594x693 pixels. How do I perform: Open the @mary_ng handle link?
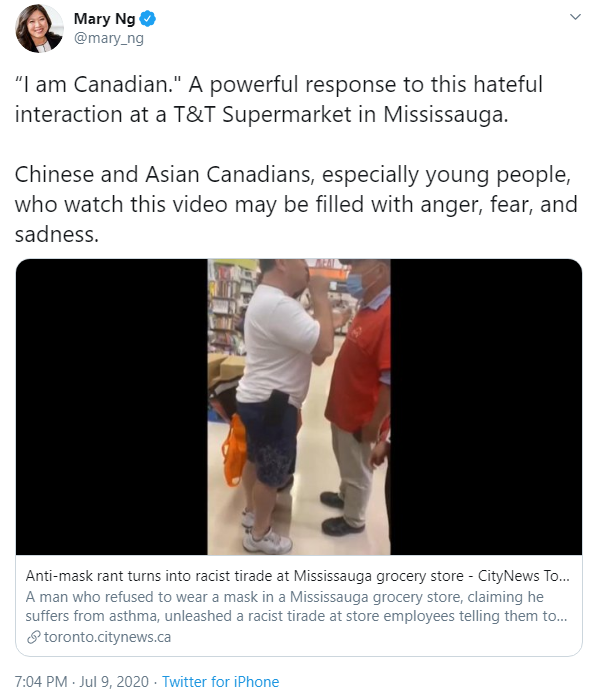(x=109, y=38)
